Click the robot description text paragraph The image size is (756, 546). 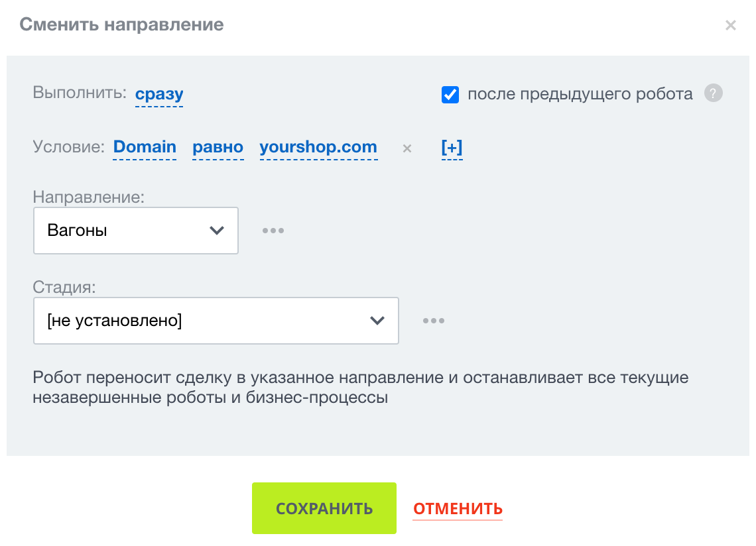tap(360, 387)
